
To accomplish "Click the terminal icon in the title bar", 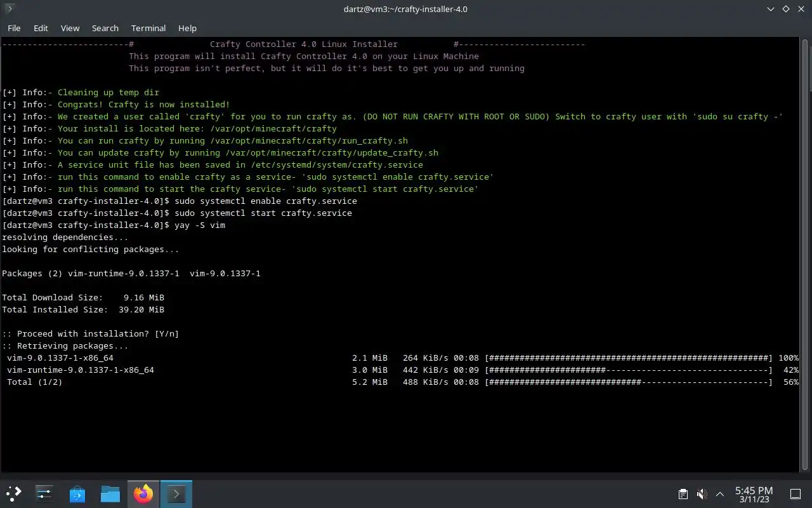I will coord(9,9).
